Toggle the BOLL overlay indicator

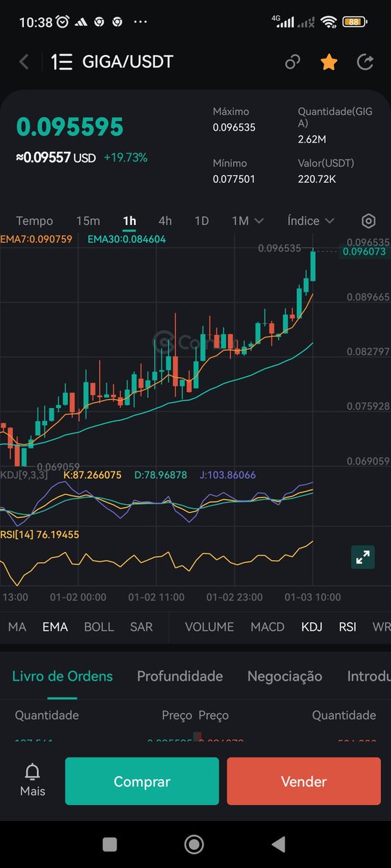99,627
